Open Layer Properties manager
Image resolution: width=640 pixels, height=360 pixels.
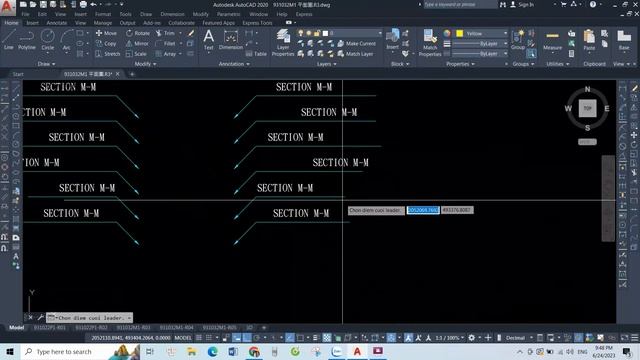283,42
